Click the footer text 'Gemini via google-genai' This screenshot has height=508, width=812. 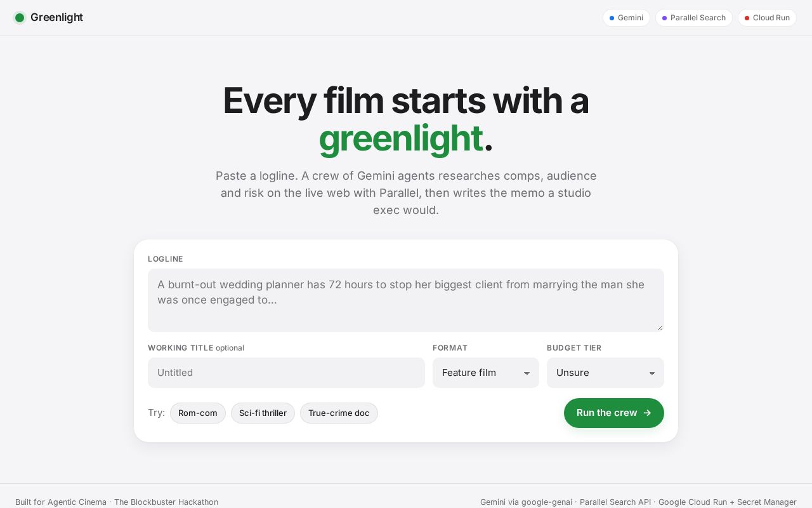pyautogui.click(x=526, y=502)
